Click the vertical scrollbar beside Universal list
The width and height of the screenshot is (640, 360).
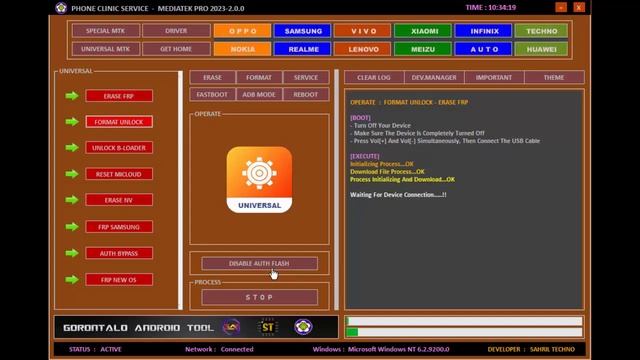click(180, 190)
